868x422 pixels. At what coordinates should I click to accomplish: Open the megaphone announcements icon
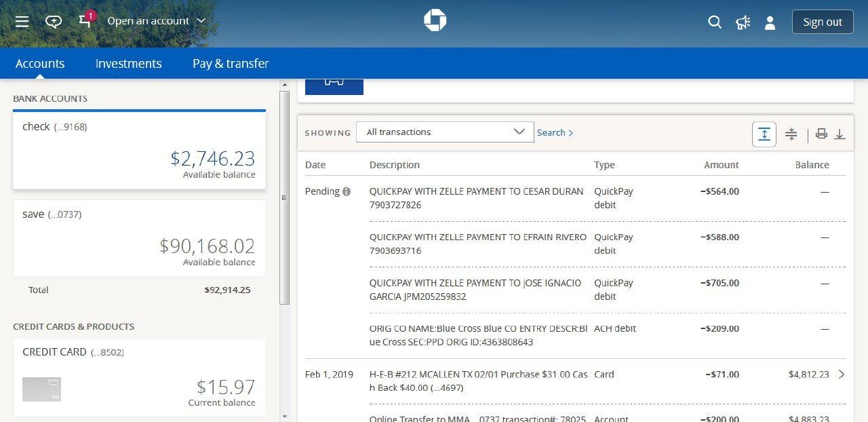coord(743,22)
